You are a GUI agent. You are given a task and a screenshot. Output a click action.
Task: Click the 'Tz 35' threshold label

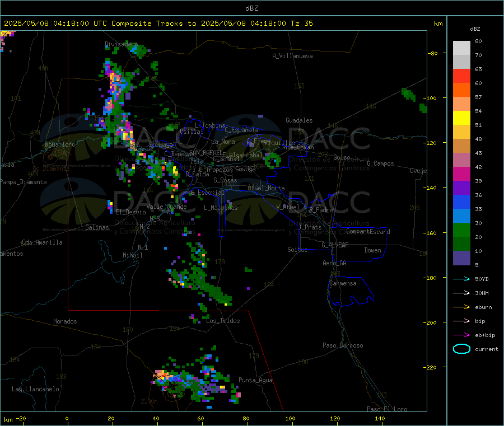pyautogui.click(x=301, y=24)
